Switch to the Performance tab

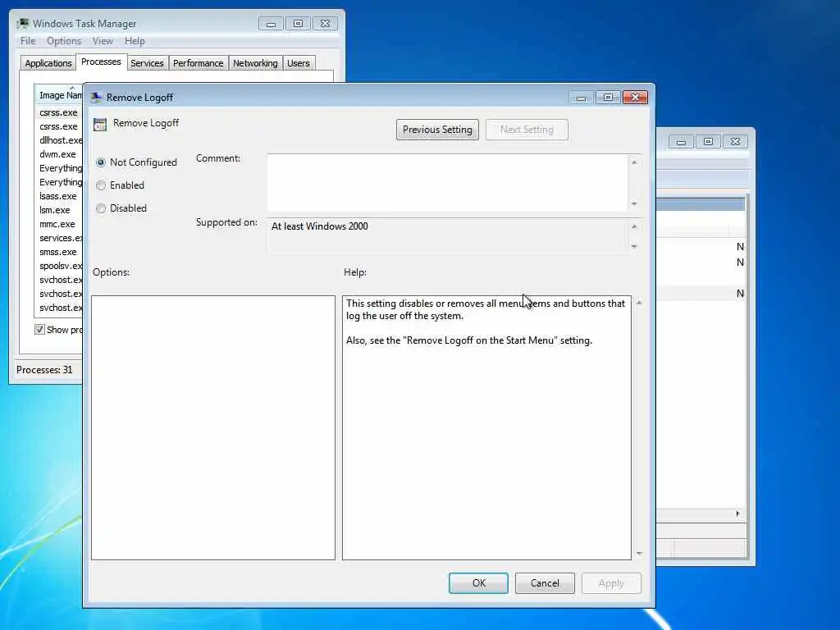tap(199, 63)
